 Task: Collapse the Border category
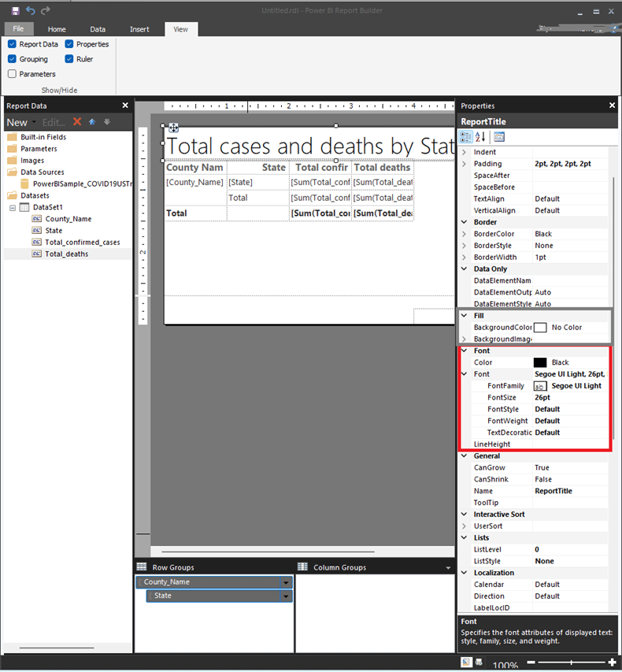click(464, 222)
